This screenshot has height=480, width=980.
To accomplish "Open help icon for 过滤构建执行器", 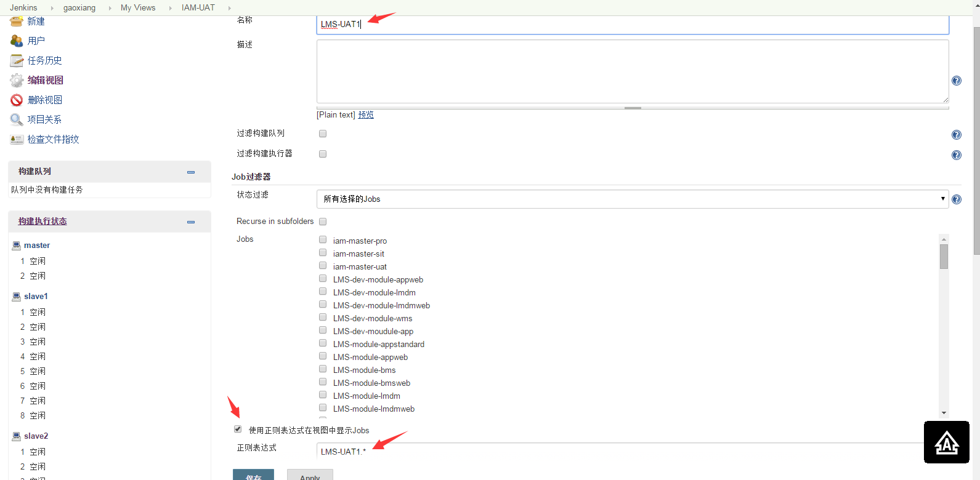I will 957,155.
